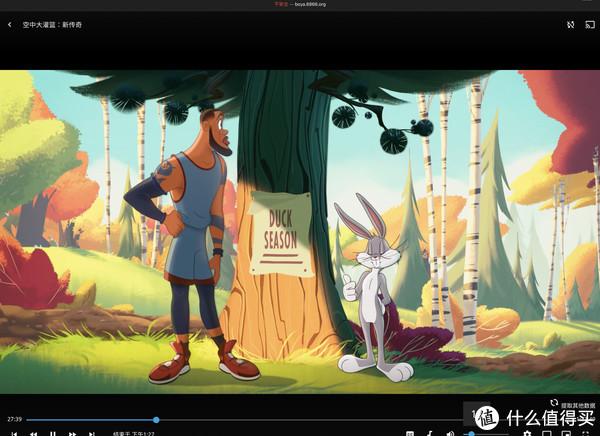
Task: Fast-forward the video
Action: click(72, 434)
